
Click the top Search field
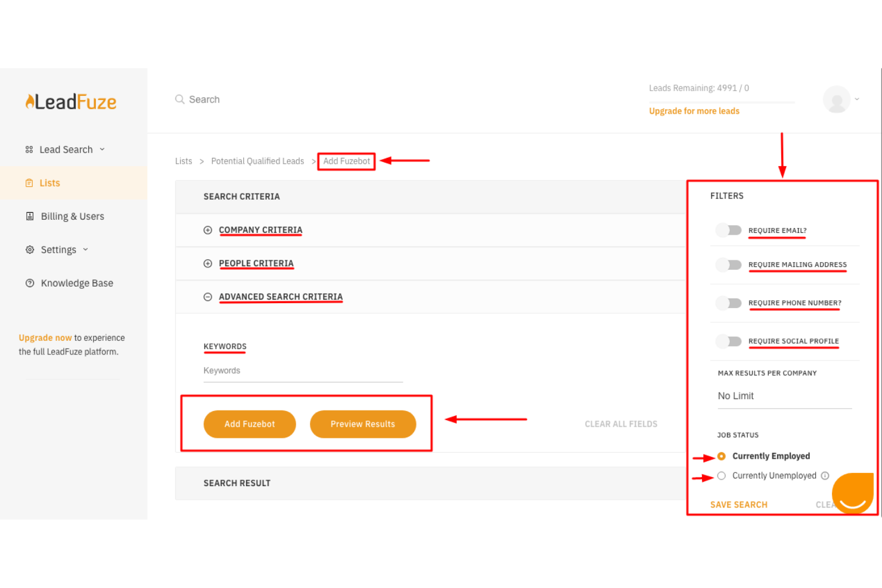(x=204, y=99)
